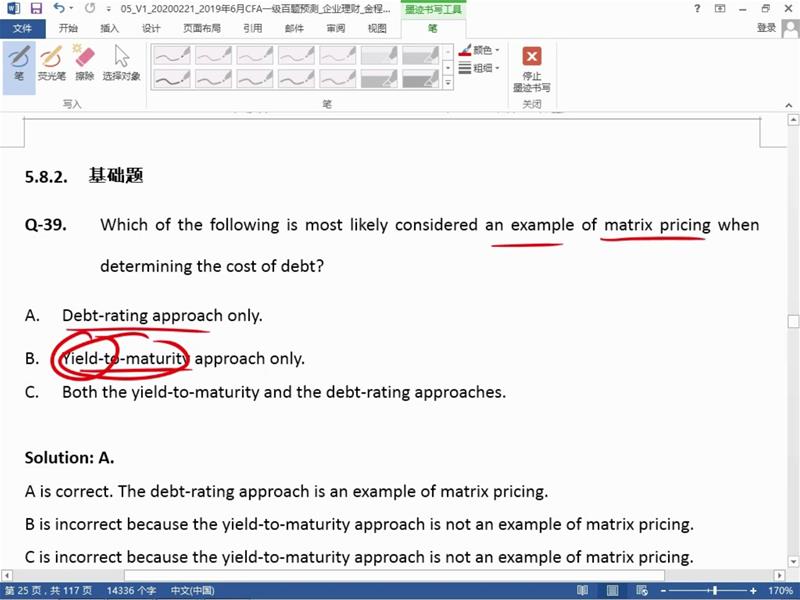Switch to the 邮件 Mailings tab
Image resolution: width=800 pixels, height=600 pixels.
pos(294,28)
